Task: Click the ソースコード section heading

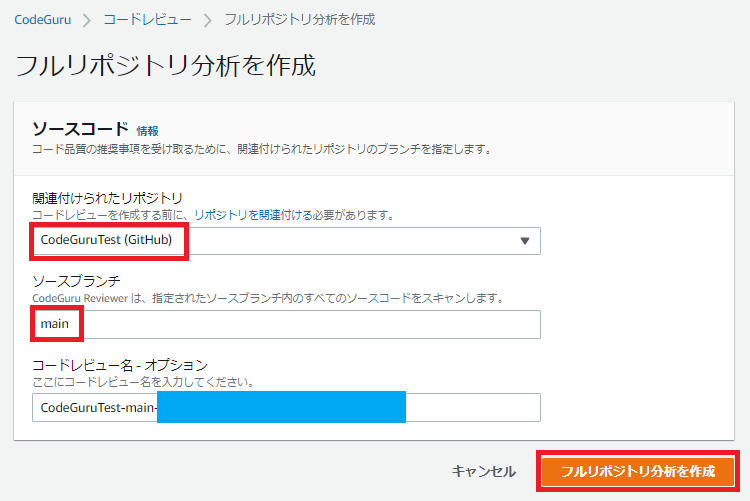Action: (80, 129)
